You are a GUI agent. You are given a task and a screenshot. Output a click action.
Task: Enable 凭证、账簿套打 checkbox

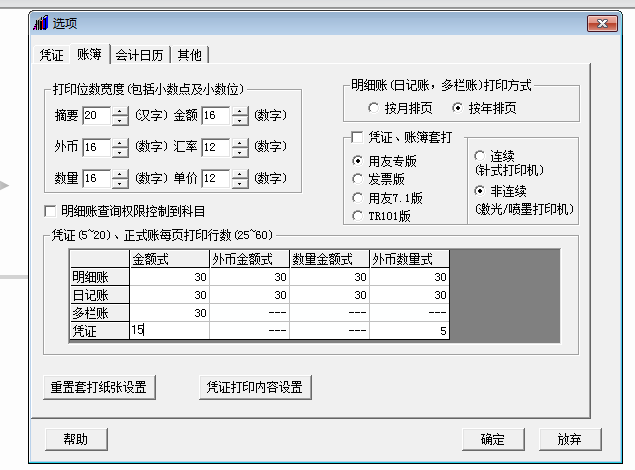click(357, 137)
